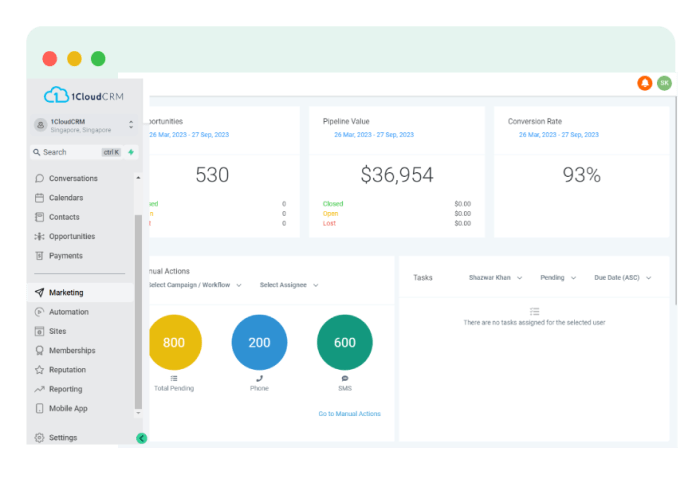Image resolution: width=700 pixels, height=479 pixels.
Task: Open the Shazwar Khan user dropdown
Action: [495, 278]
